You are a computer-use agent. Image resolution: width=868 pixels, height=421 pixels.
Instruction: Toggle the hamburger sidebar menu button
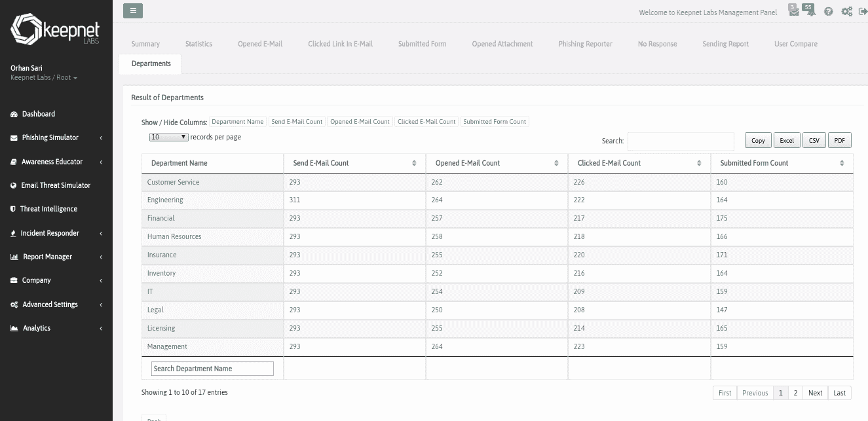pyautogui.click(x=133, y=10)
